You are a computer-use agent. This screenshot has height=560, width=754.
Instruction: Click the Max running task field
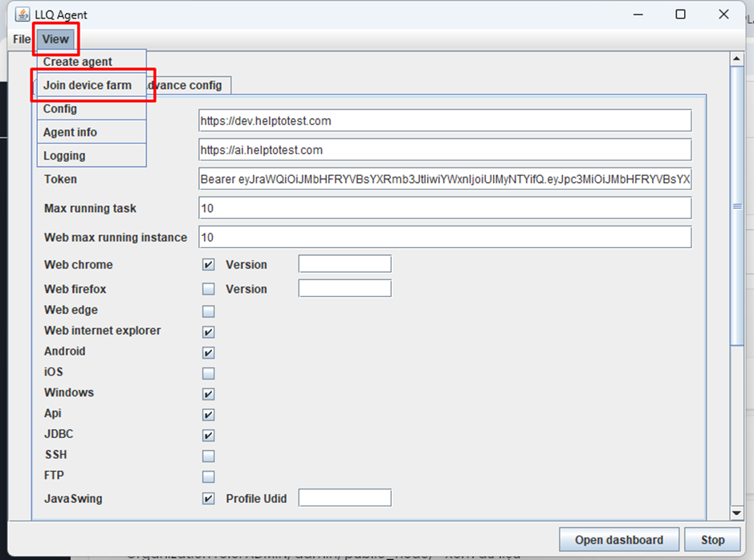click(445, 209)
